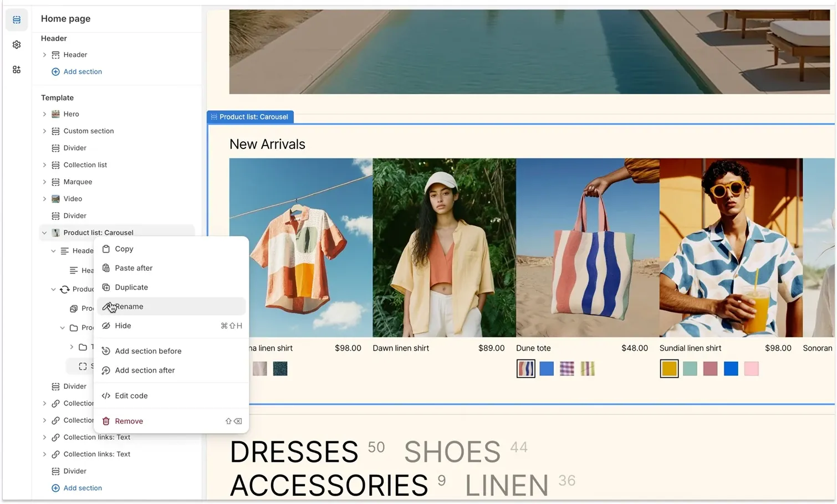Click Add section under Header

[x=82, y=71]
